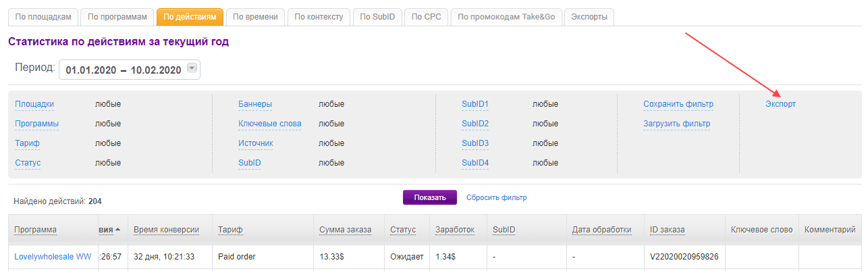Click «Сохранить фильтр» link
Viewport: 868px width, 271px height.
click(x=678, y=104)
